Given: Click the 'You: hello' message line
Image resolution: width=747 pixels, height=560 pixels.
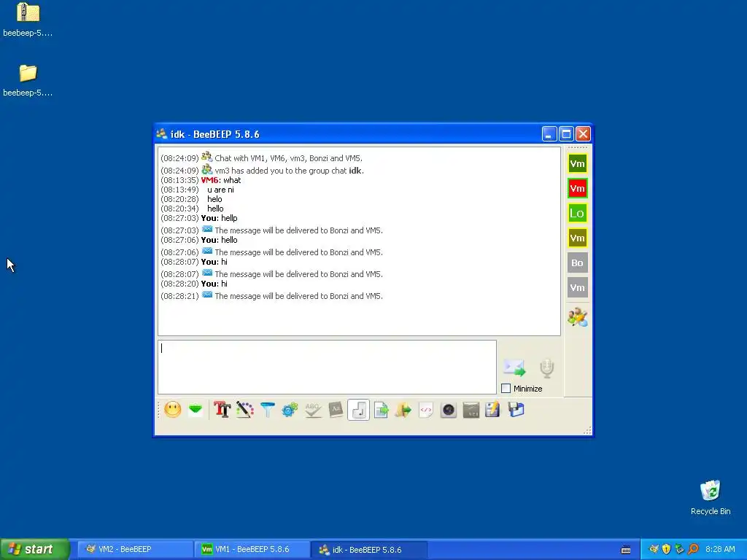Looking at the screenshot, I should (x=219, y=240).
